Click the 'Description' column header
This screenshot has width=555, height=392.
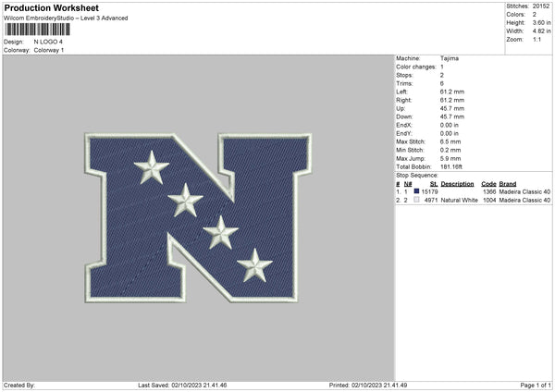[x=457, y=184]
